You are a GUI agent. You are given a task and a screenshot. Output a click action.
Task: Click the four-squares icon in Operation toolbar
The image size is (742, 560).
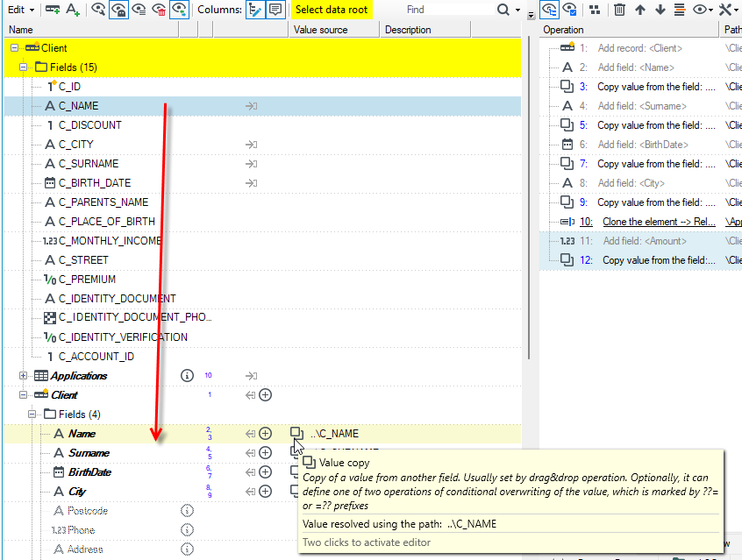(x=595, y=10)
